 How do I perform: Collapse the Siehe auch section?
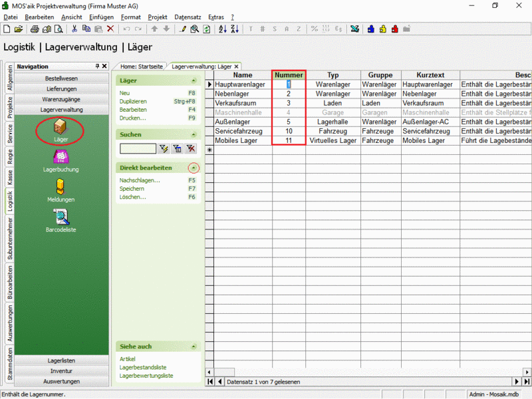click(x=194, y=346)
